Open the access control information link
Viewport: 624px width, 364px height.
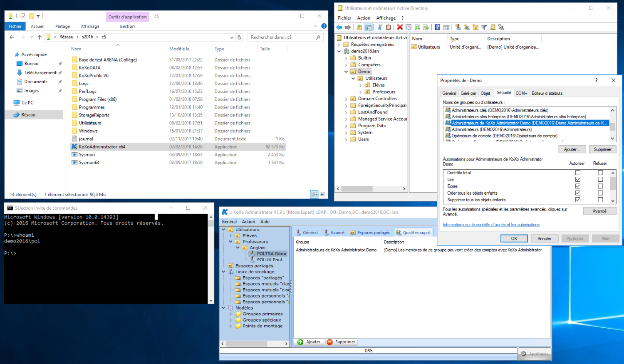click(491, 225)
